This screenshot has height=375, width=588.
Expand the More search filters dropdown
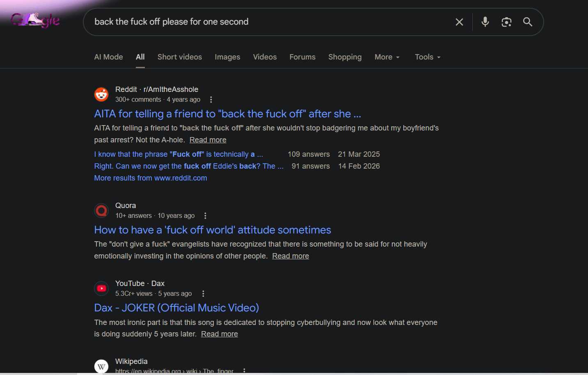tap(387, 57)
